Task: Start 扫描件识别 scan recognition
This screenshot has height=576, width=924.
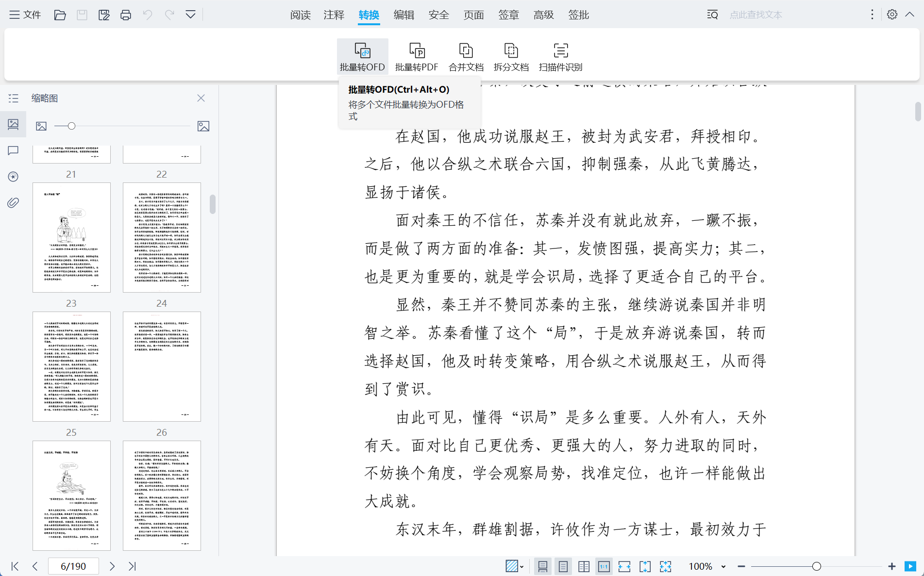Action: 561,56
